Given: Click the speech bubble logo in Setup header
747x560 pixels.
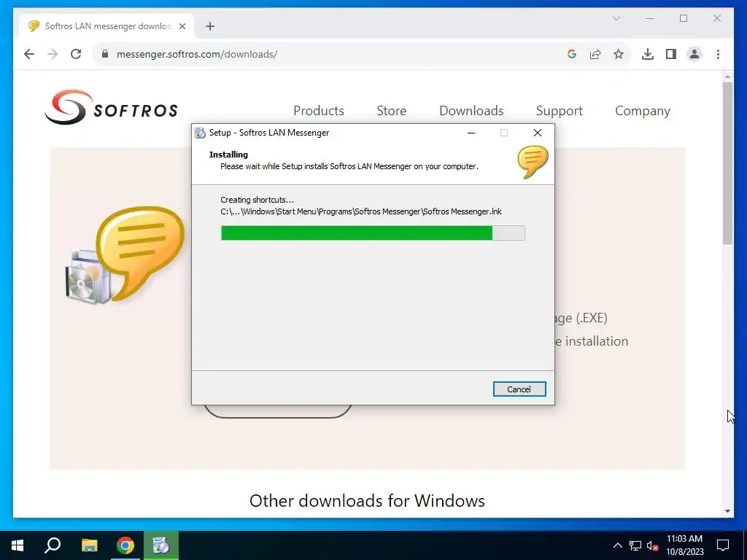Looking at the screenshot, I should (x=533, y=163).
